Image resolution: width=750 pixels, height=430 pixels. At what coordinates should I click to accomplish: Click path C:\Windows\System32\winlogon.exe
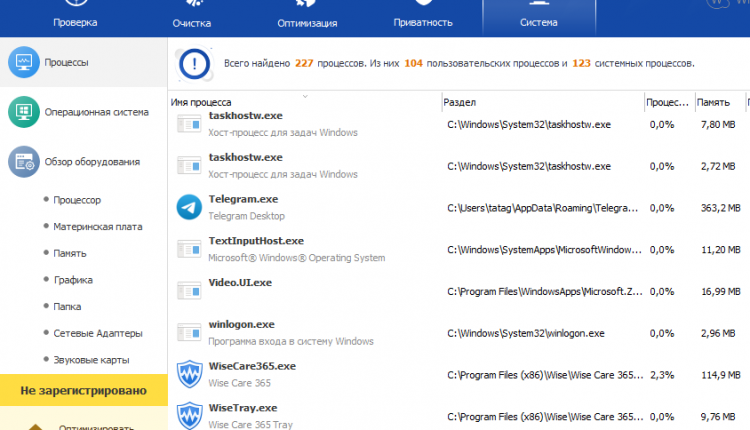pos(526,333)
